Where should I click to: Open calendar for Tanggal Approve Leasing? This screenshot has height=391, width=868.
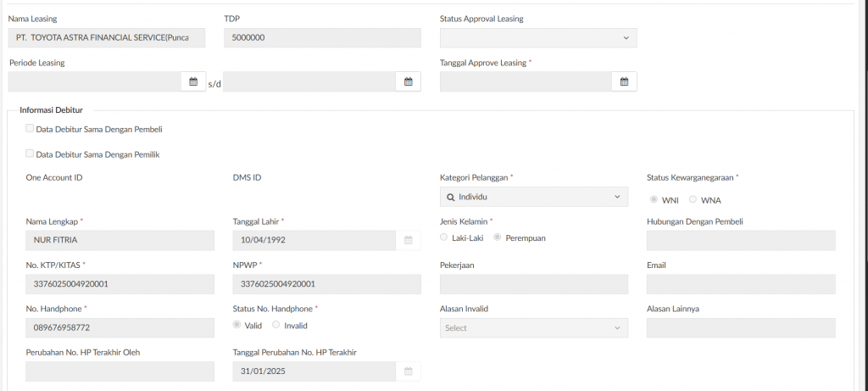624,81
